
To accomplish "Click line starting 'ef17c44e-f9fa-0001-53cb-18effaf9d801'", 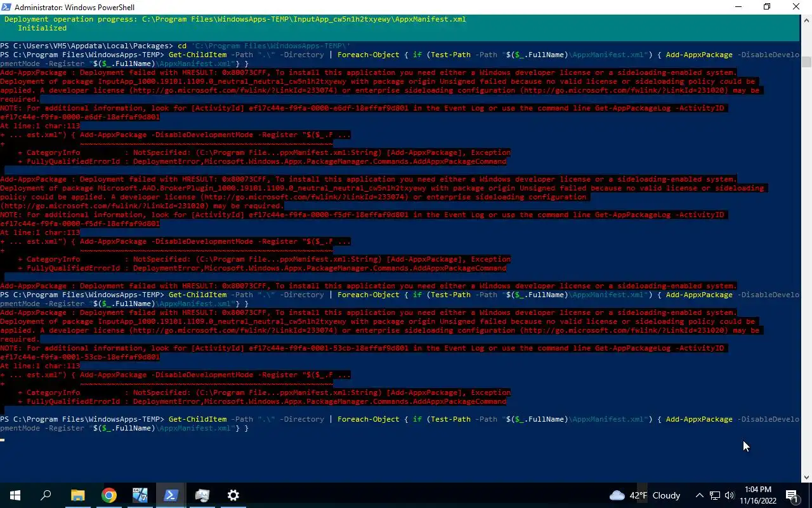I will (80, 357).
